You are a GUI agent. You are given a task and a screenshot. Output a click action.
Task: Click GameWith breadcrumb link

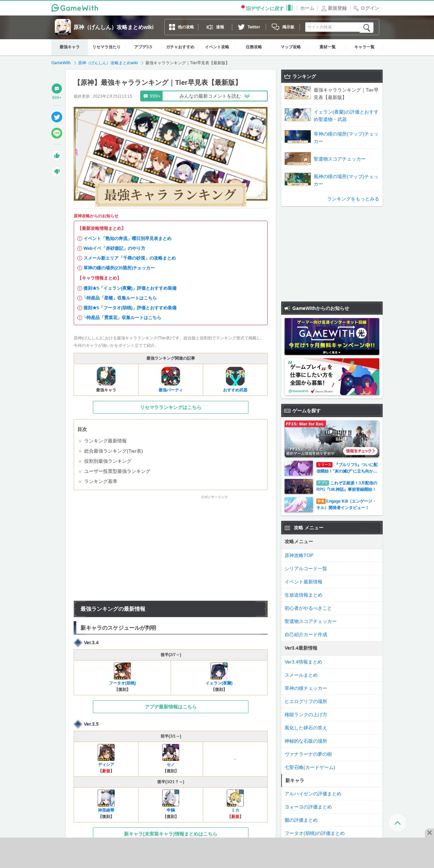[x=61, y=63]
